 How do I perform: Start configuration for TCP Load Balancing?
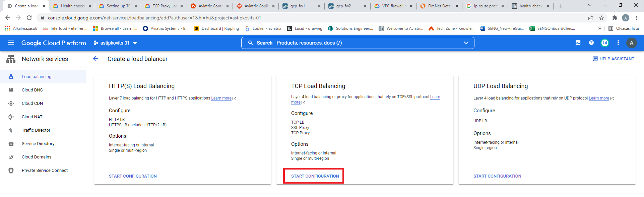point(315,176)
